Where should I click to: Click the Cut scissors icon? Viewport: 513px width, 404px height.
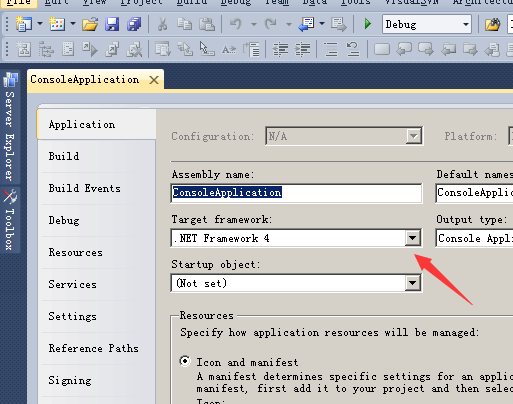162,24
